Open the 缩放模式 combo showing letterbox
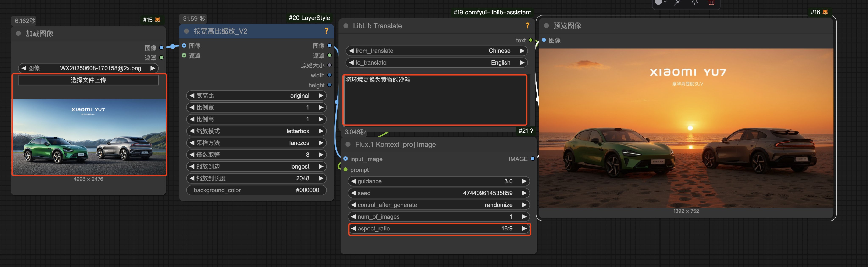This screenshot has height=267, width=868. point(256,131)
